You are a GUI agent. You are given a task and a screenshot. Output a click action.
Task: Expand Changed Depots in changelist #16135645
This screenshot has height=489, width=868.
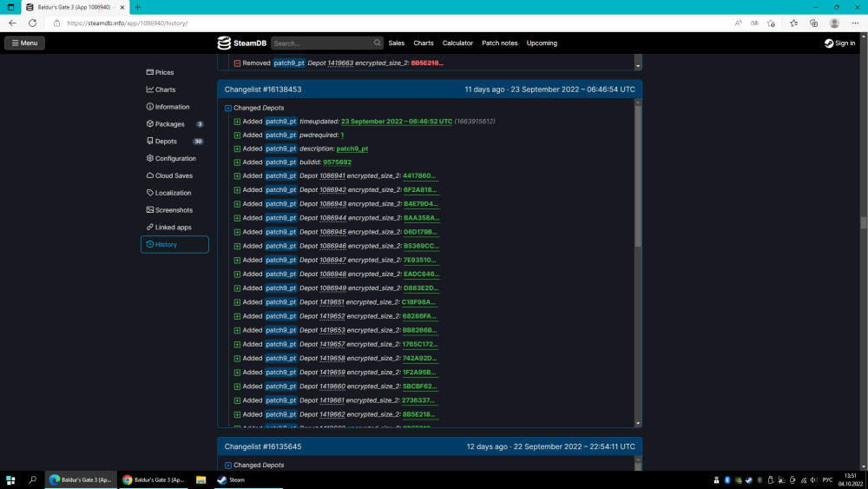(228, 466)
